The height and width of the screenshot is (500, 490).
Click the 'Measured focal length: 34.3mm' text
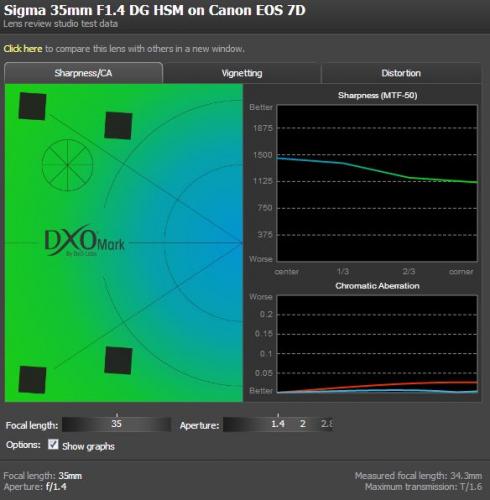click(x=418, y=476)
